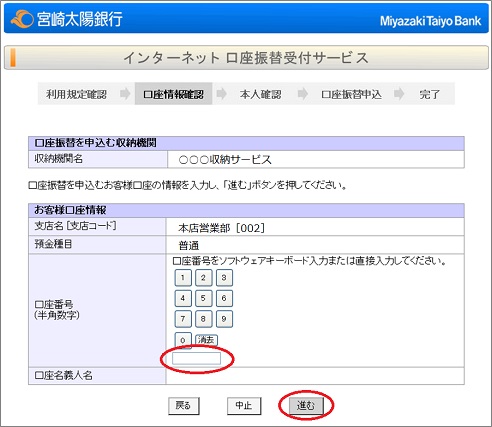Click the 戻る back button

point(184,406)
